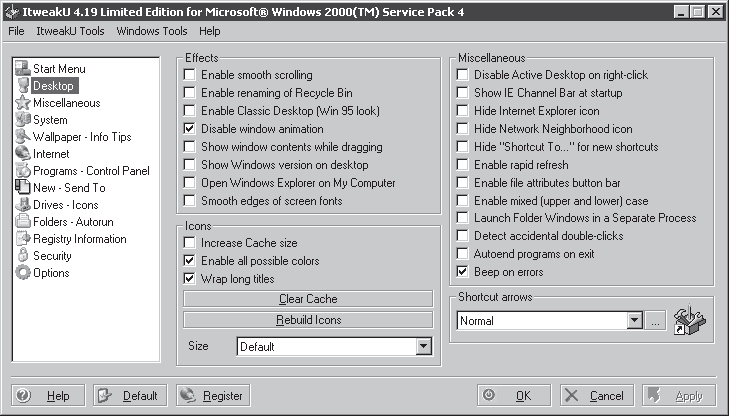Click the shortcut arrow preview icon
729x416 pixels.
[x=689, y=320]
